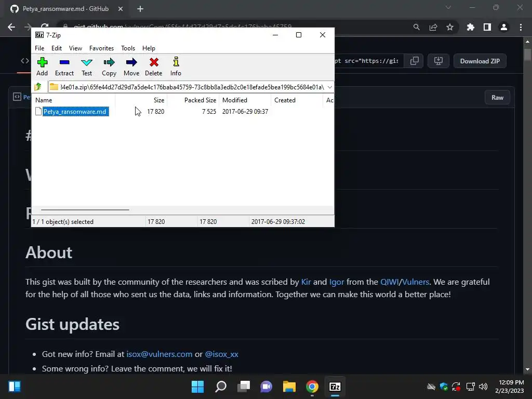532x399 pixels.
Task: Click the save gist to desktop icon
Action: click(438, 61)
